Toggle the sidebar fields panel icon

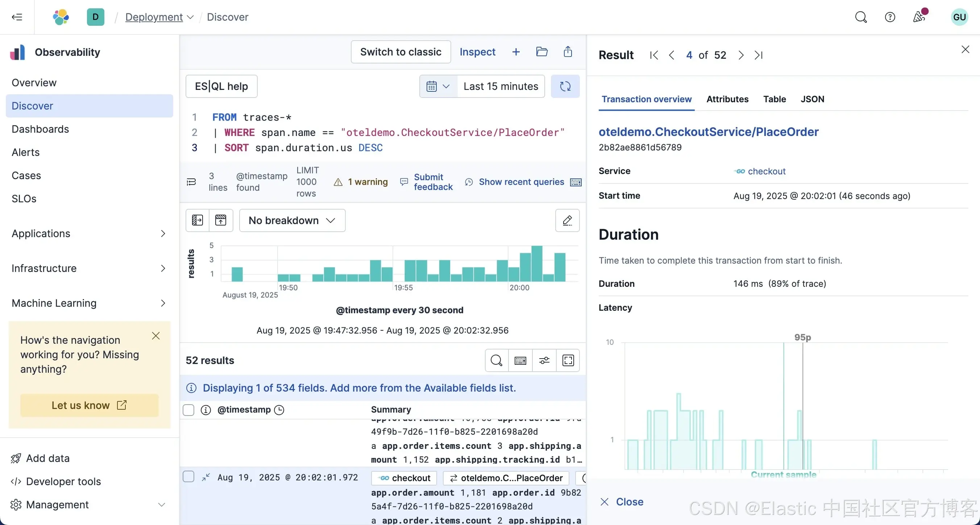pyautogui.click(x=197, y=220)
